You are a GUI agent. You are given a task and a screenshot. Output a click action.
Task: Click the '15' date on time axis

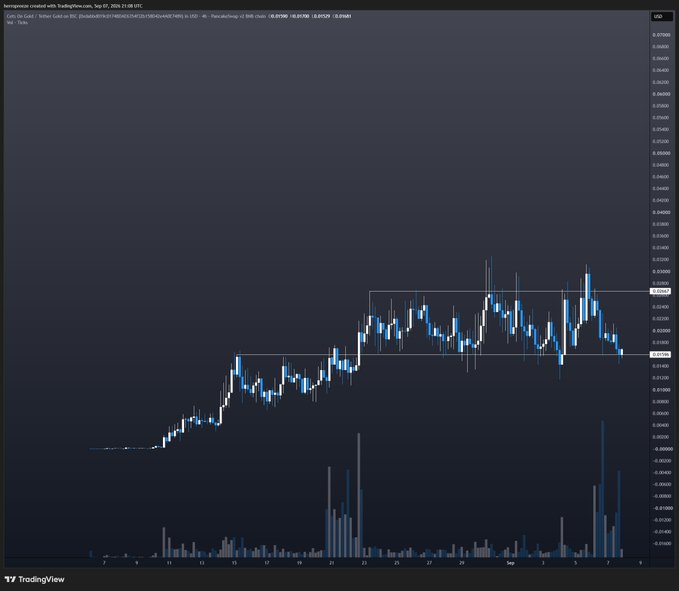pos(234,563)
